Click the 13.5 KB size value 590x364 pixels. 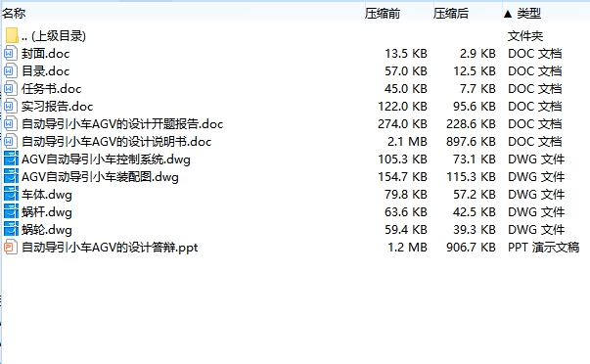coord(406,54)
